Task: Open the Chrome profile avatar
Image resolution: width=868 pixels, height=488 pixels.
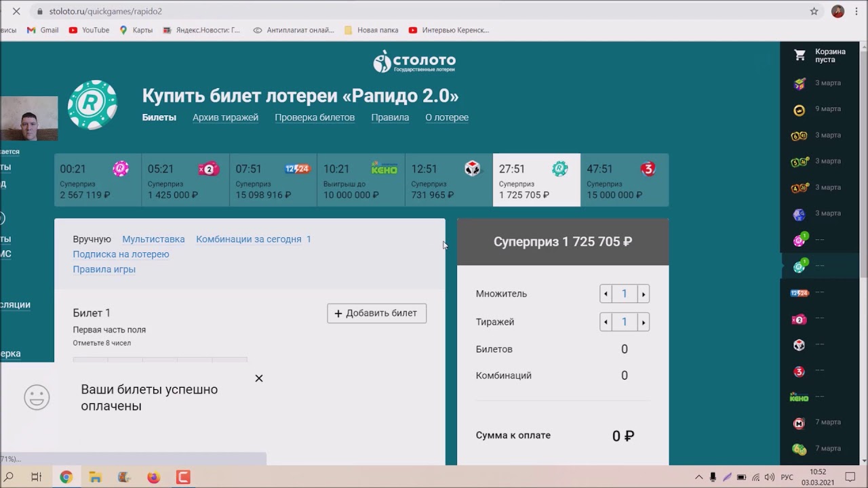Action: [837, 12]
